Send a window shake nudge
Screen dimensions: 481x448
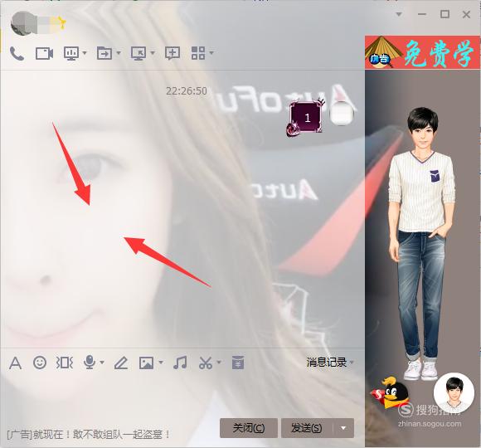tap(65, 363)
